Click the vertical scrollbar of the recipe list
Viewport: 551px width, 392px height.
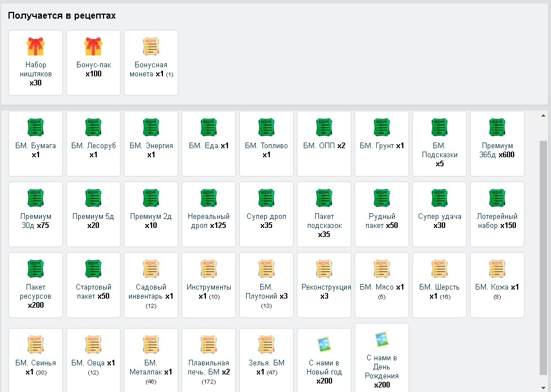(x=544, y=255)
